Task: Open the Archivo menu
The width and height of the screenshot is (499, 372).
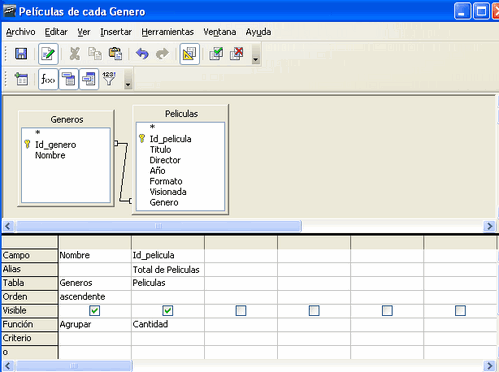Action: point(21,32)
